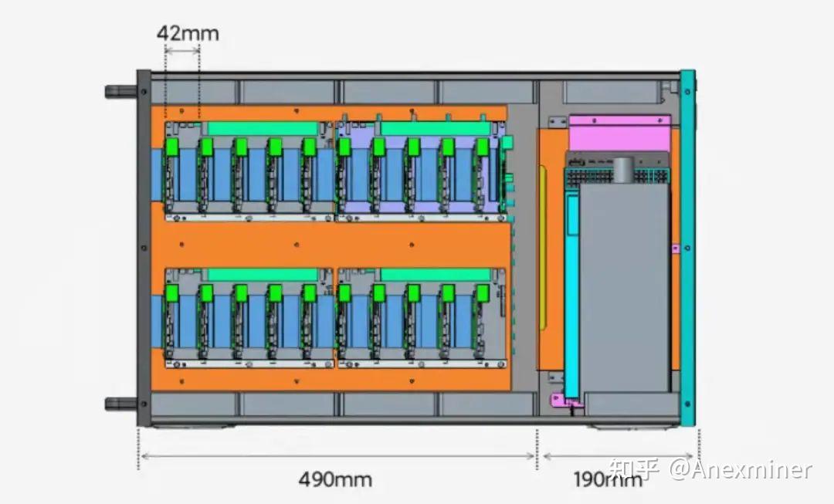This screenshot has height=504, width=834.
Task: Select the pink block above the power supply
Action: [x=619, y=133]
